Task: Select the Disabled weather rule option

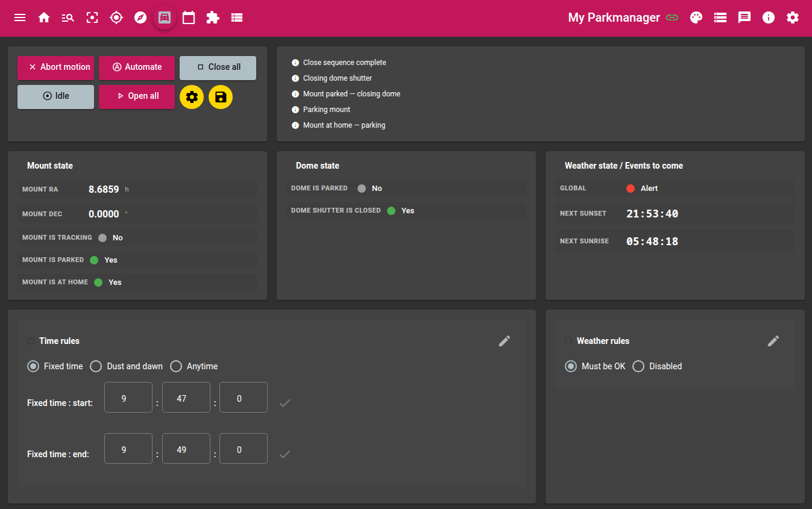Action: pos(638,366)
